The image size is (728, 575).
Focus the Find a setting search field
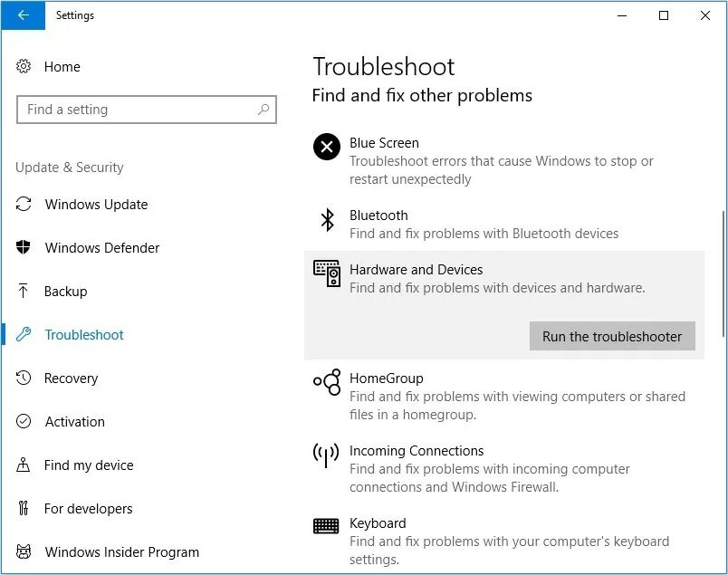point(136,110)
